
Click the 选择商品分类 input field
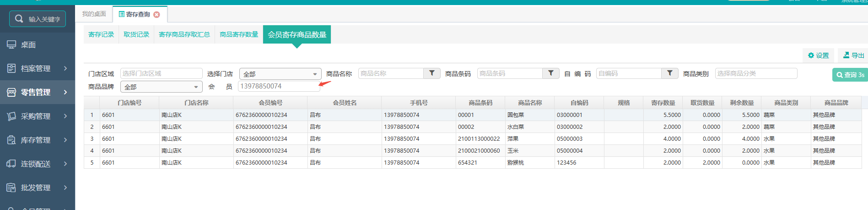pos(756,73)
